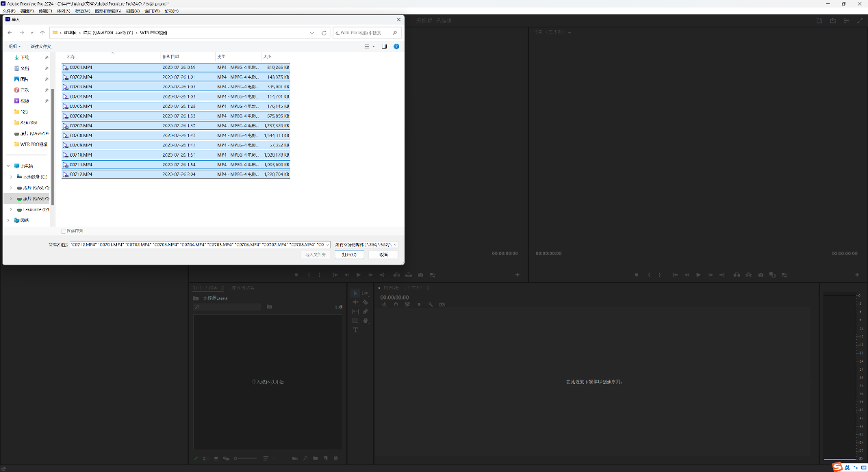The image size is (868, 472).
Task: Expand This PC node in navigation tree
Action: point(9,166)
